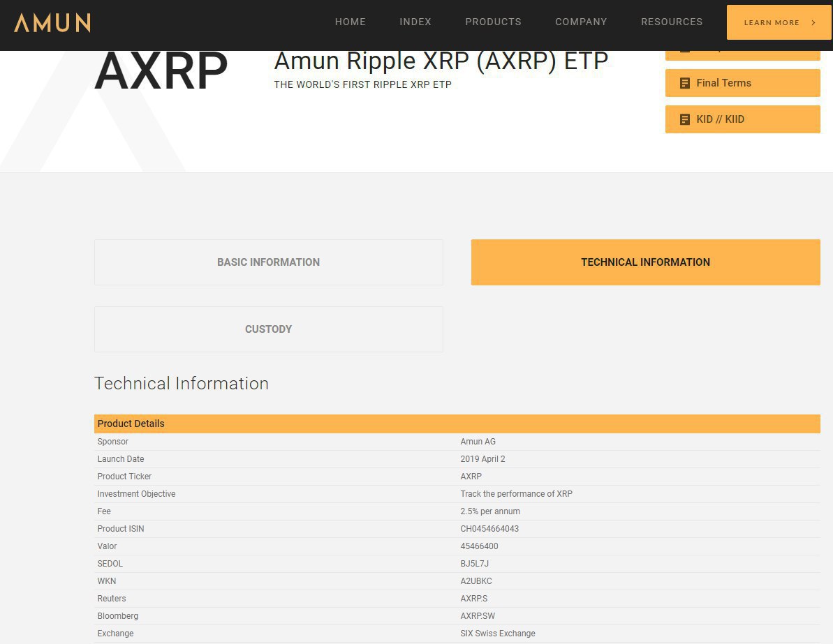Open the COMPANY menu
Image resolution: width=833 pixels, height=644 pixels.
pyautogui.click(x=581, y=22)
